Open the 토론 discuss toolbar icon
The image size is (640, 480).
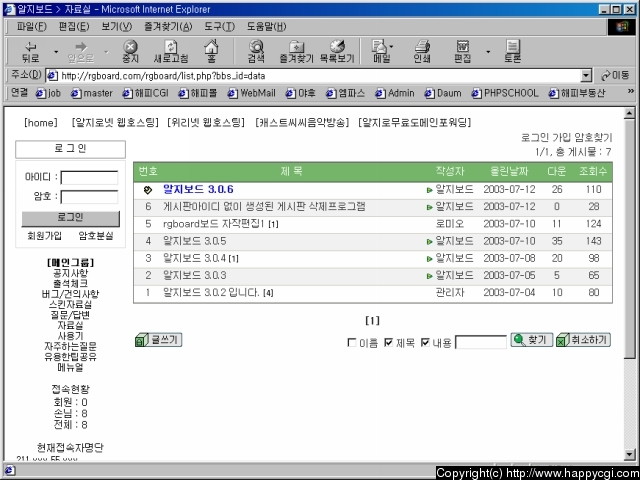pos(512,52)
